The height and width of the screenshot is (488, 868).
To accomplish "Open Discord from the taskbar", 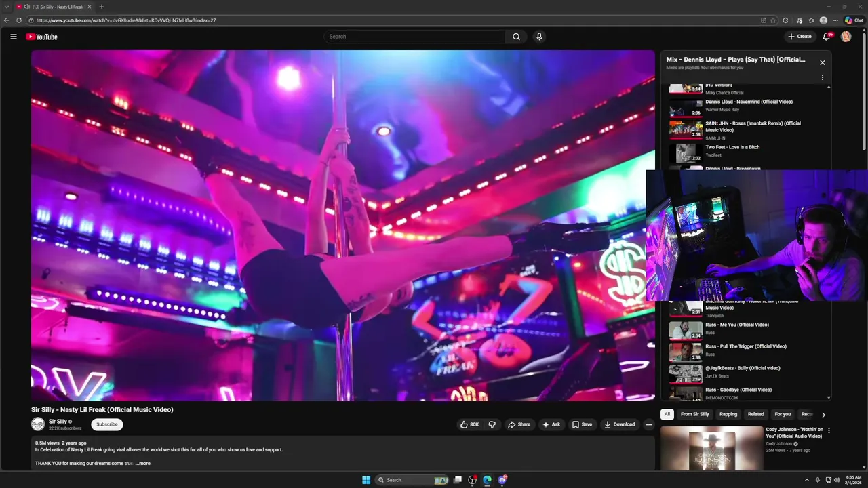I will (502, 480).
